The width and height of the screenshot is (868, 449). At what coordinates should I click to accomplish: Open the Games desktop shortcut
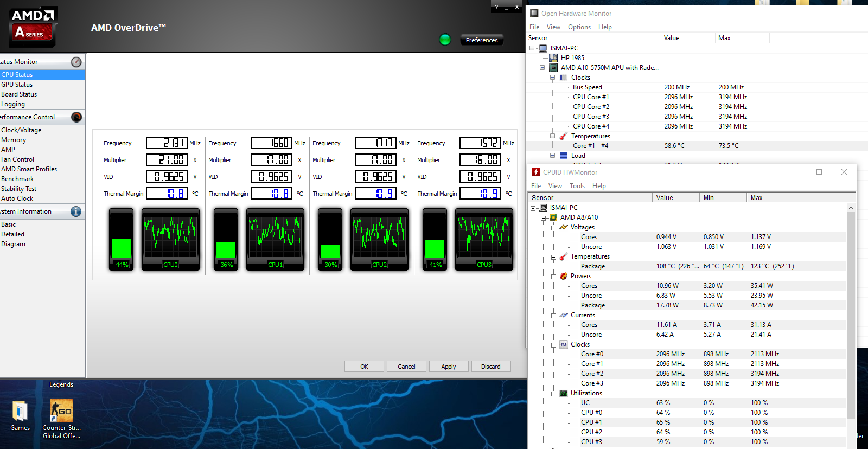(x=20, y=416)
